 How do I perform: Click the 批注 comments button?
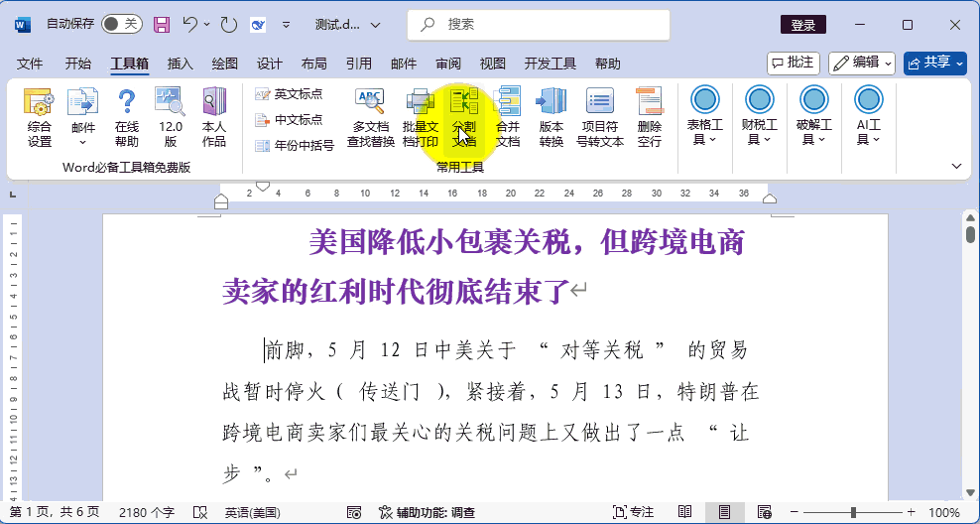pos(793,63)
